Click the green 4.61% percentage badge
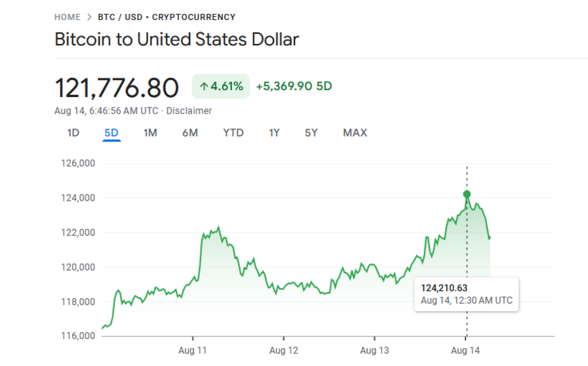588x366 pixels. point(220,86)
